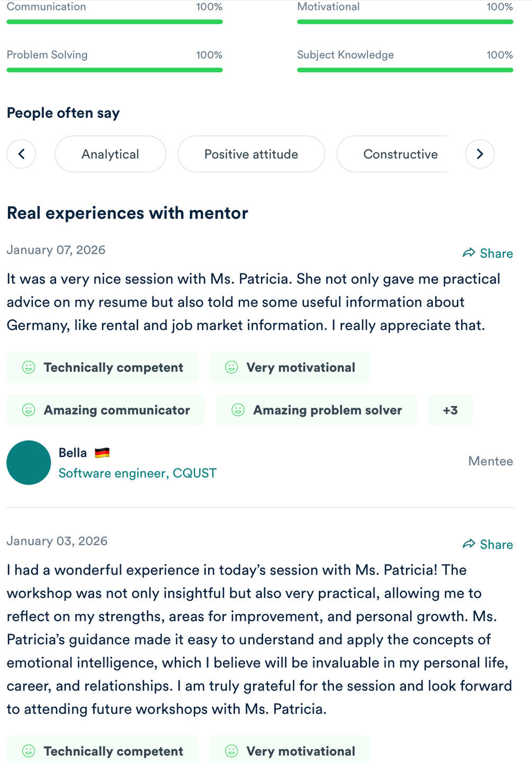Click the Subject Knowledge progress bar

[405, 70]
